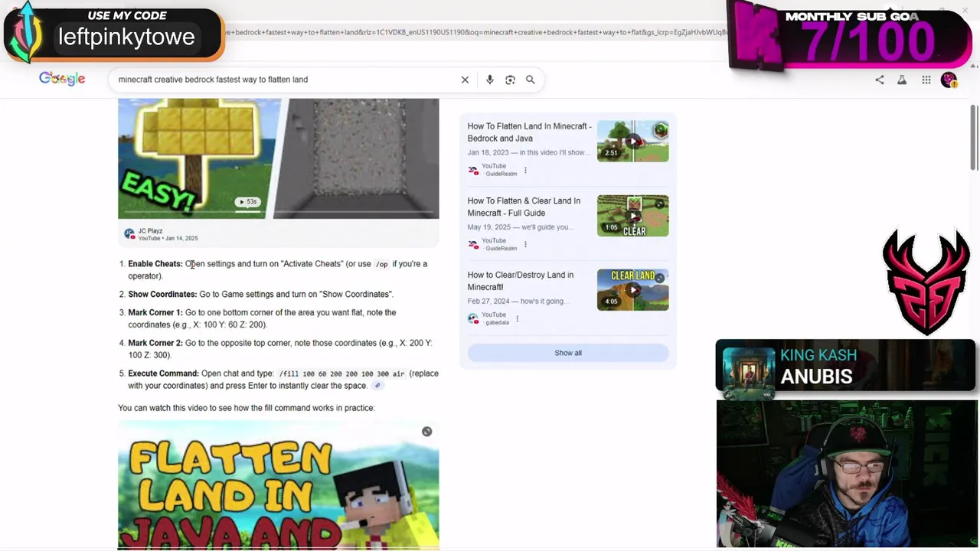Open How To Flatten Land Bedrock and Java
This screenshot has width=980, height=551.
pos(529,132)
